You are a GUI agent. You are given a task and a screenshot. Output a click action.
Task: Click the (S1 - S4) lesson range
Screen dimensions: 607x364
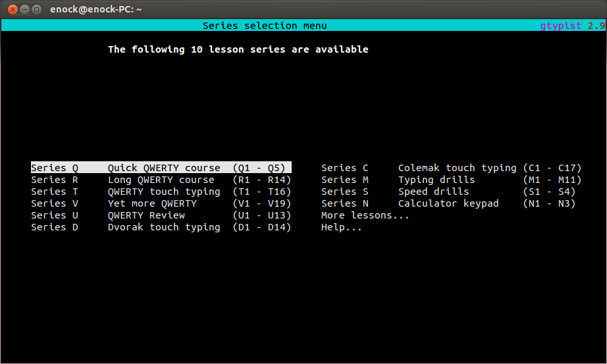click(x=549, y=192)
